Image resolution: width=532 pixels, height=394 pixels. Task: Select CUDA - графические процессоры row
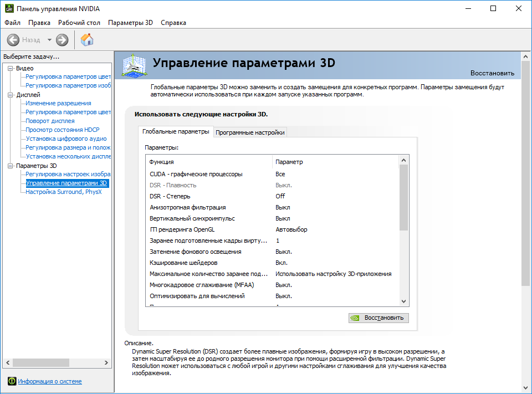[x=273, y=174]
